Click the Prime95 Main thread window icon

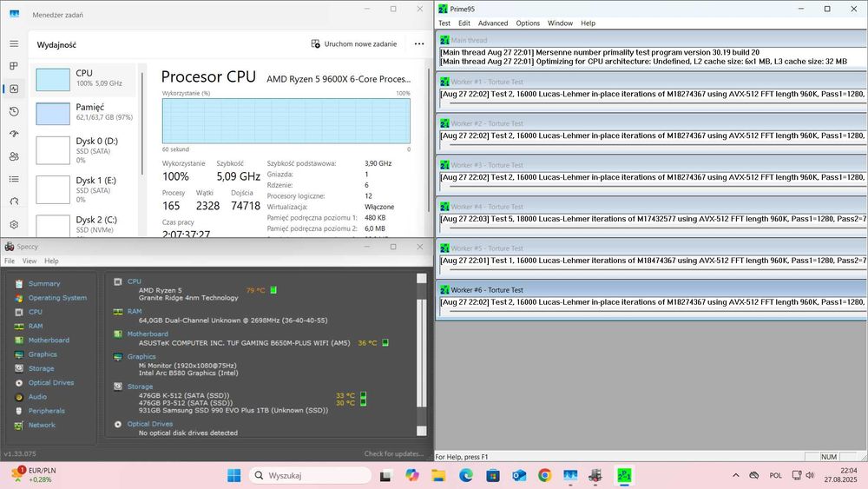(x=444, y=40)
